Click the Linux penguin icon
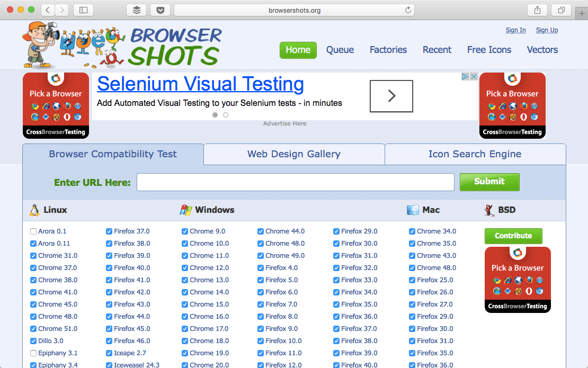The image size is (588, 368). [34, 210]
